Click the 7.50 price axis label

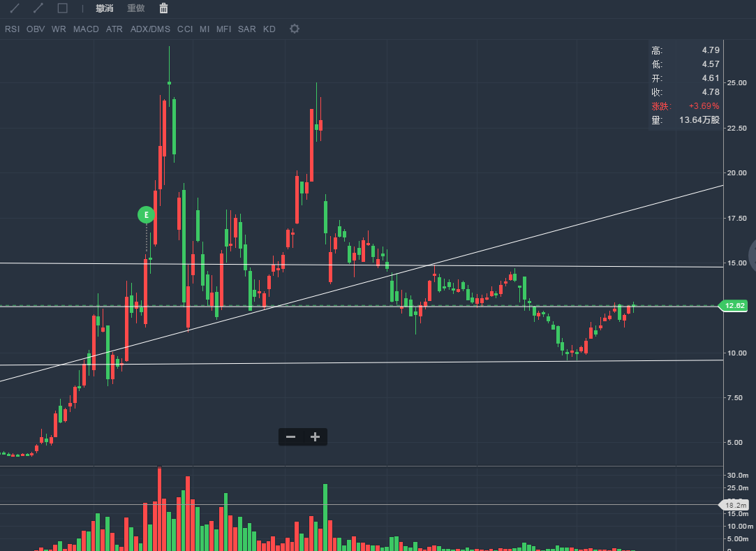pos(735,398)
